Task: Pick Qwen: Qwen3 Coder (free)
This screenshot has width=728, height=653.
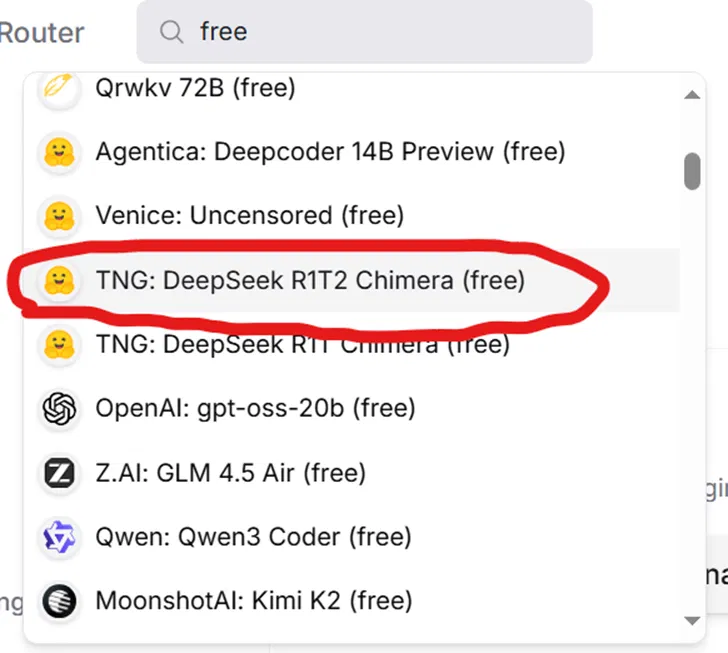Action: pos(253,537)
